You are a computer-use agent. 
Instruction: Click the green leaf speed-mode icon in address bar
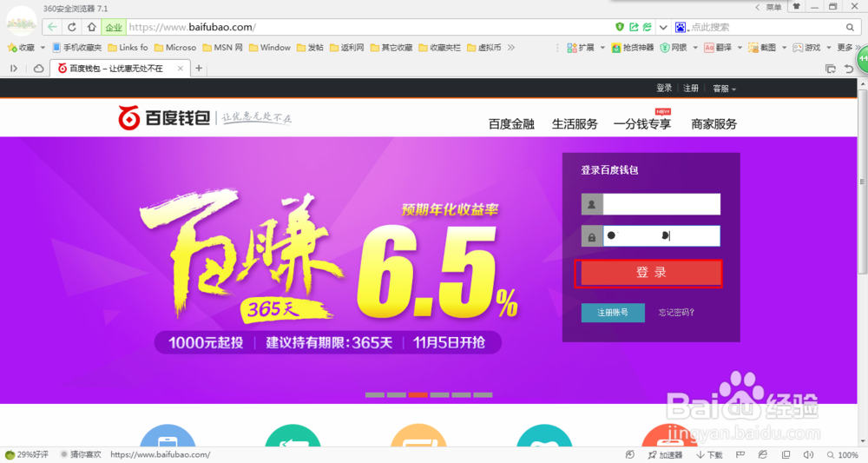647,27
